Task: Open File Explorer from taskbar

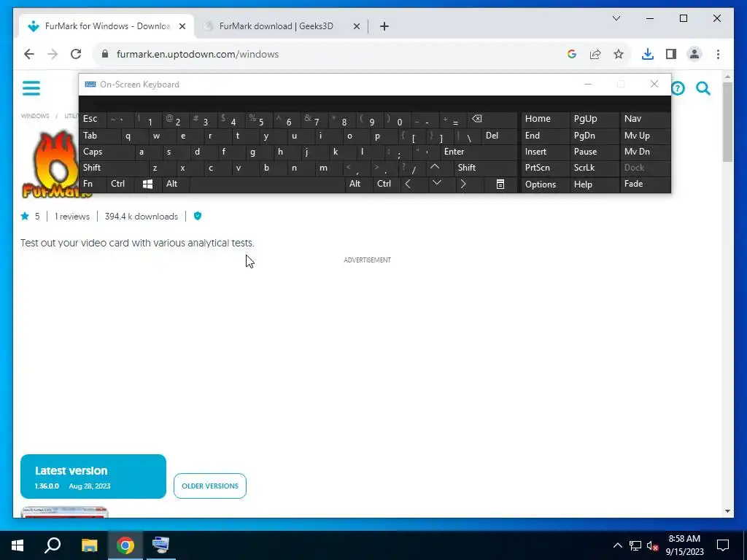Action: 89,545
